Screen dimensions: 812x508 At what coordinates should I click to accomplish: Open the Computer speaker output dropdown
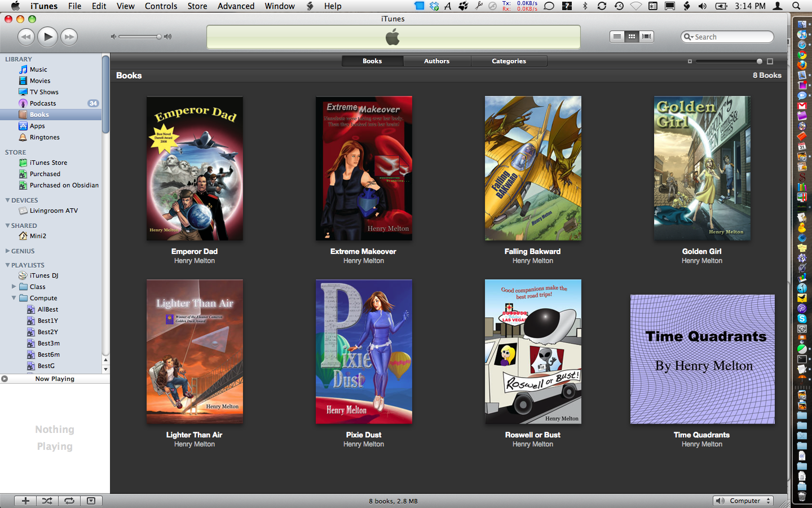click(743, 501)
